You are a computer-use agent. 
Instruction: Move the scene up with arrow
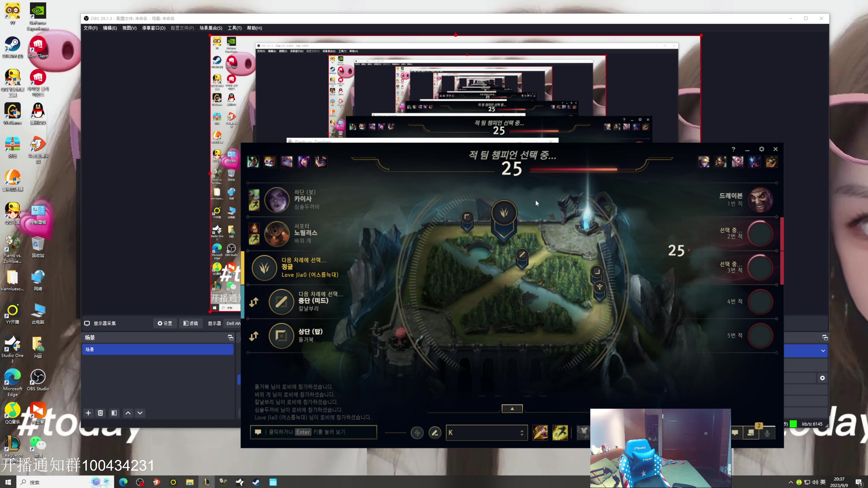[128, 413]
